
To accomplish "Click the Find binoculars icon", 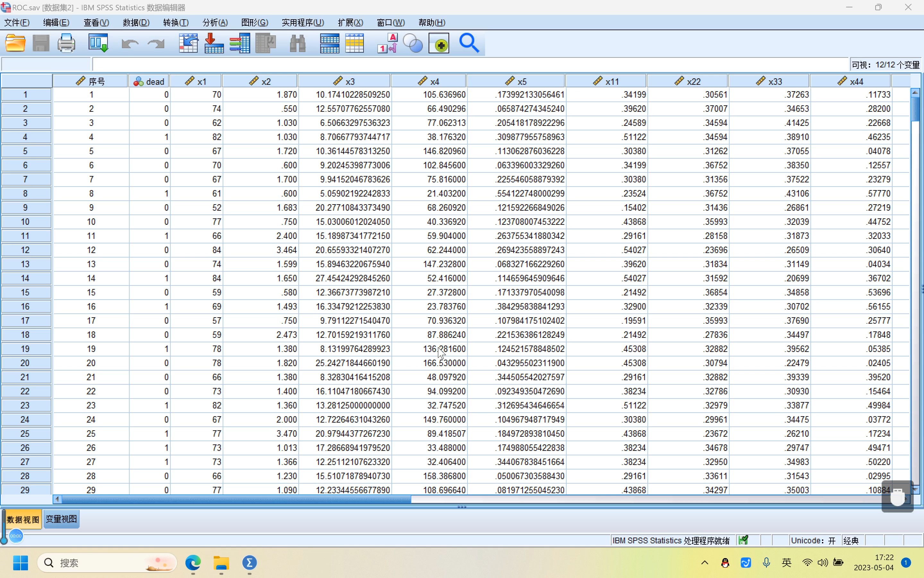I will click(297, 44).
